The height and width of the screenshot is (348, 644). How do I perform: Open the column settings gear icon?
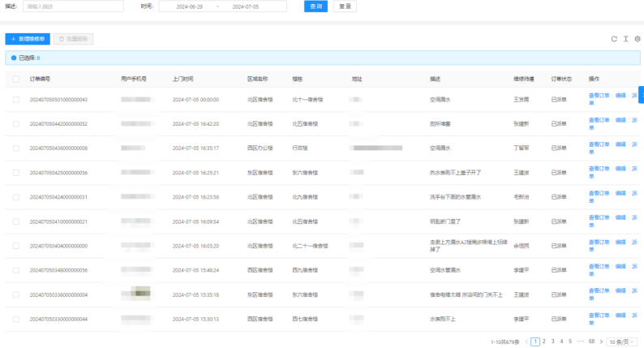(x=638, y=39)
